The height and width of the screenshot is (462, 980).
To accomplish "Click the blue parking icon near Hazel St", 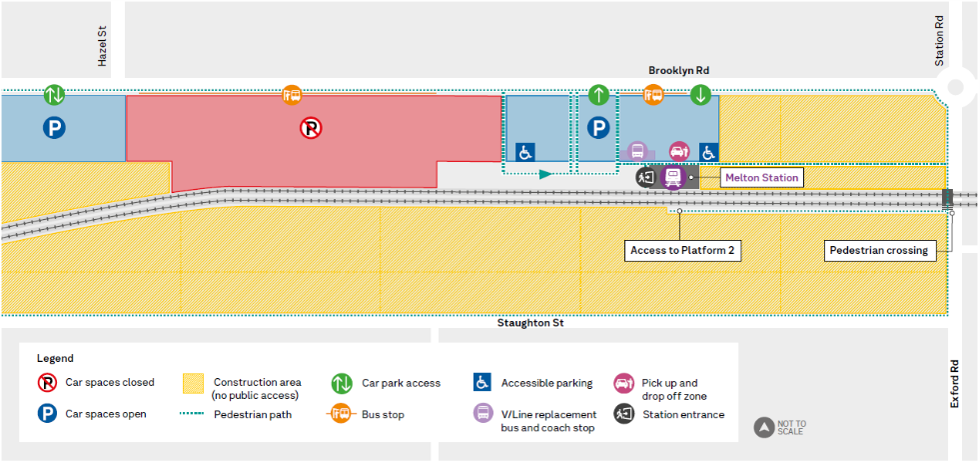I will [53, 127].
